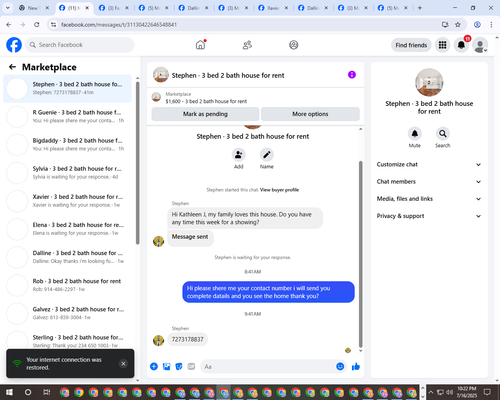The height and width of the screenshot is (400, 500).
Task: Click More options
Action: (310, 114)
